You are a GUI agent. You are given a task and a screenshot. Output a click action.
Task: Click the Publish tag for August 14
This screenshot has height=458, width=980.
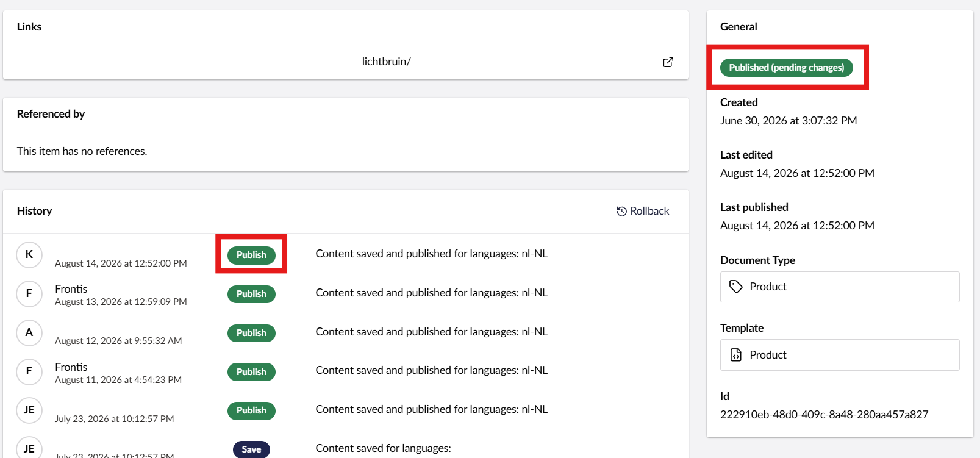pyautogui.click(x=251, y=255)
